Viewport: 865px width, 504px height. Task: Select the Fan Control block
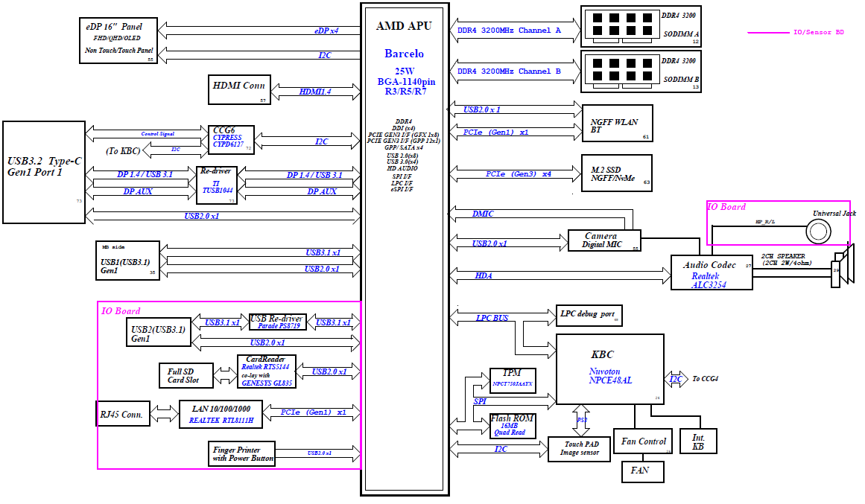(x=643, y=441)
